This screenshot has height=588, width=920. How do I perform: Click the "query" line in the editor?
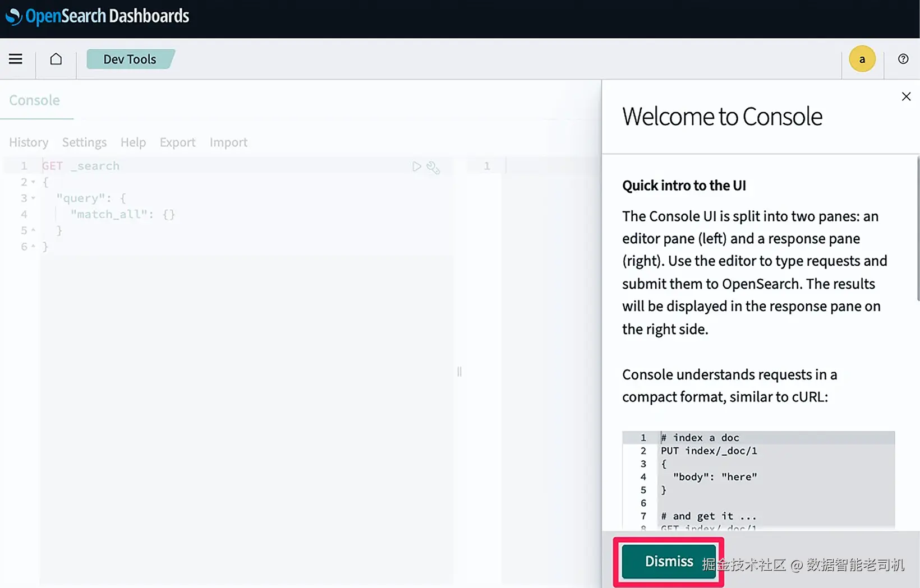(91, 198)
